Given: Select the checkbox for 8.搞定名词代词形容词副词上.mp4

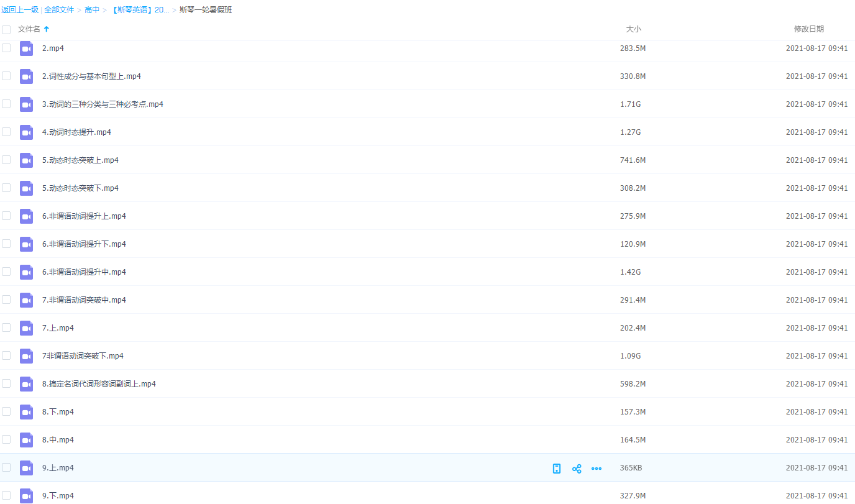Looking at the screenshot, I should (x=6, y=383).
